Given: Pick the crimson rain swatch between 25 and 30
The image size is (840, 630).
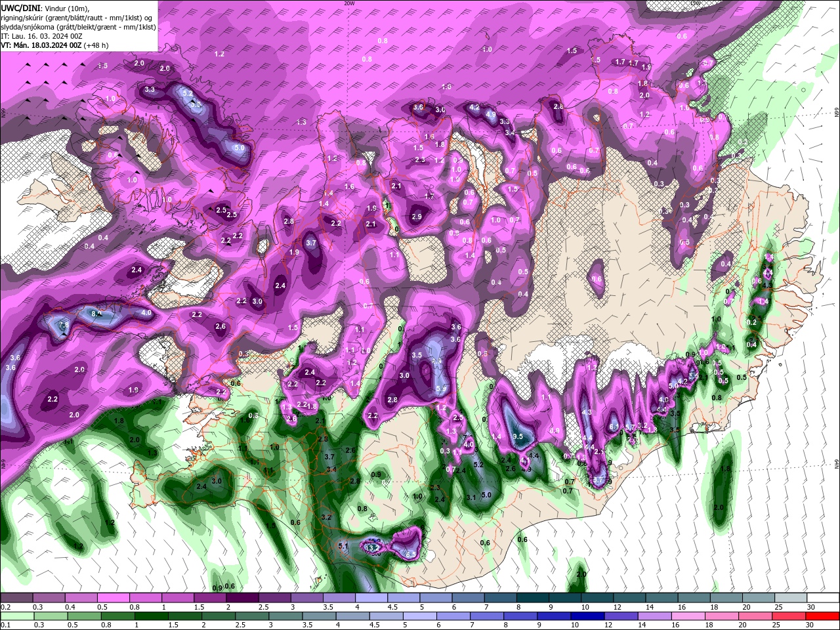Looking at the screenshot, I should tap(788, 616).
